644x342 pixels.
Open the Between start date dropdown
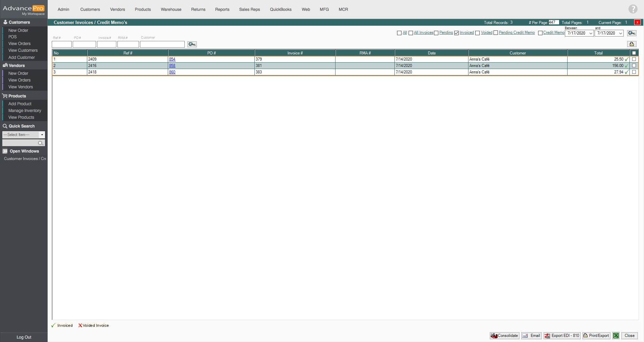pos(591,33)
